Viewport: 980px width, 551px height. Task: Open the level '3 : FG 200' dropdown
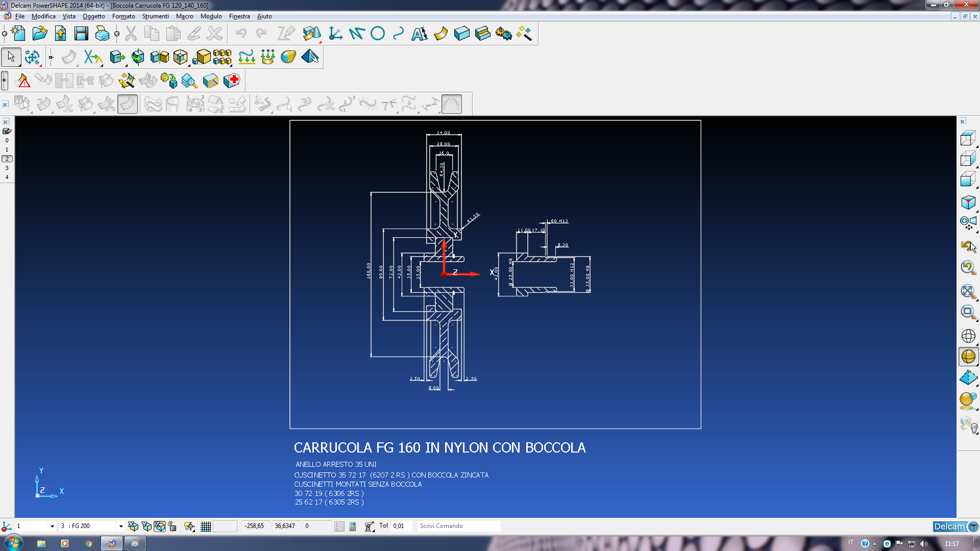point(121,527)
